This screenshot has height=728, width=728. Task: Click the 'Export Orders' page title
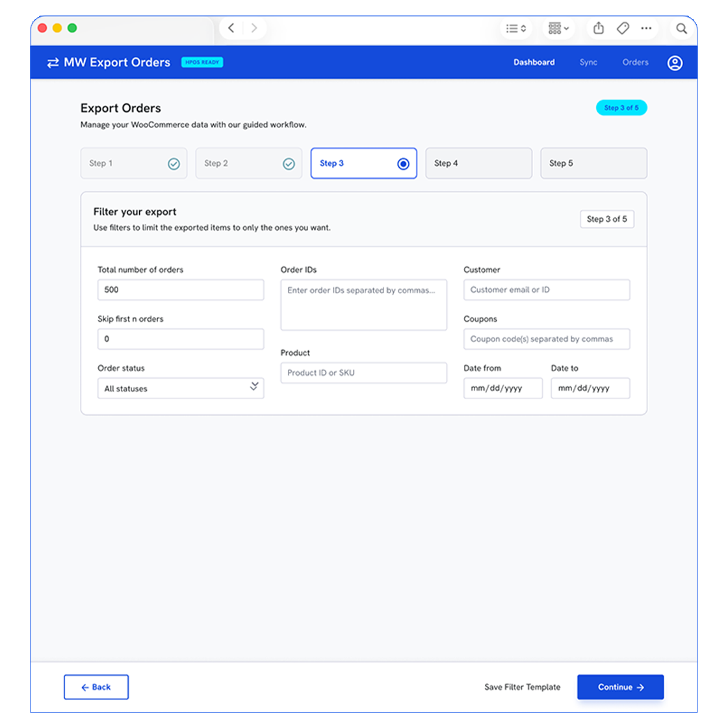[121, 108]
